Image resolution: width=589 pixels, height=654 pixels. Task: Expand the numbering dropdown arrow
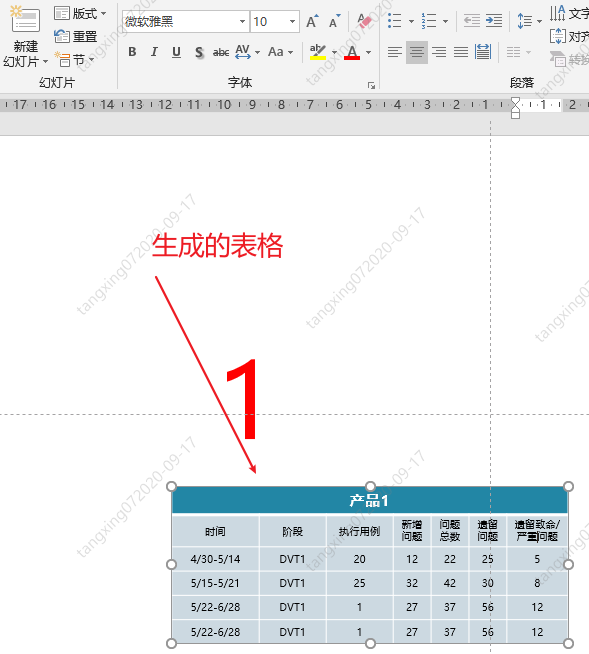pyautogui.click(x=446, y=21)
